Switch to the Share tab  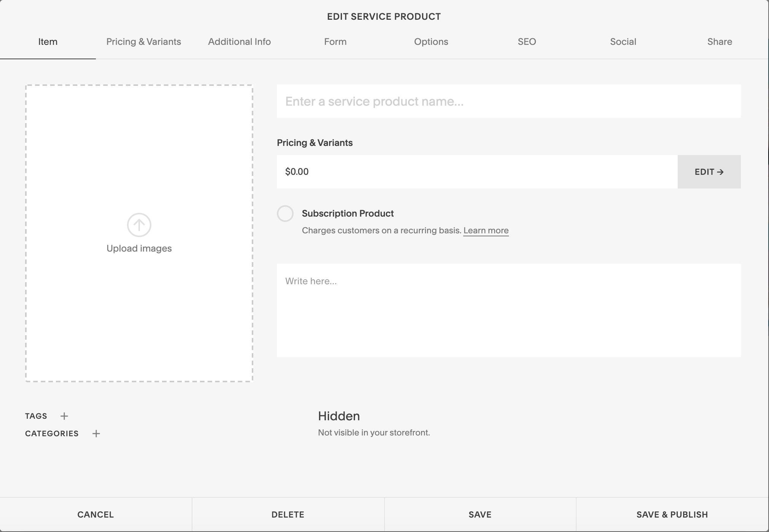tap(720, 42)
